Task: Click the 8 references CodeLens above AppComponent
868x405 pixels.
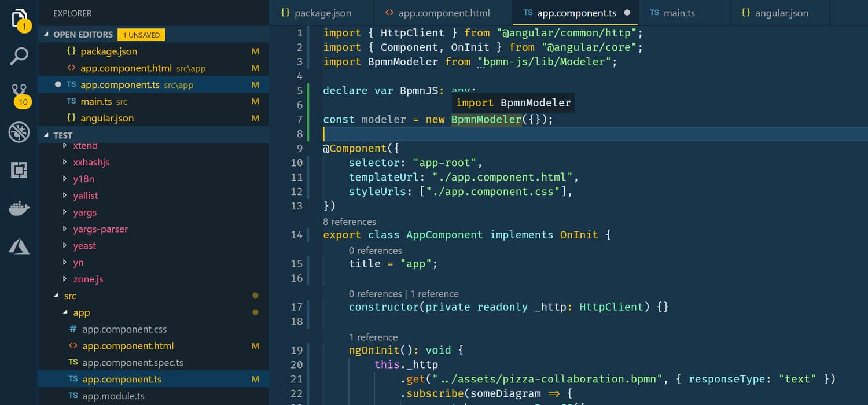Action: [349, 222]
